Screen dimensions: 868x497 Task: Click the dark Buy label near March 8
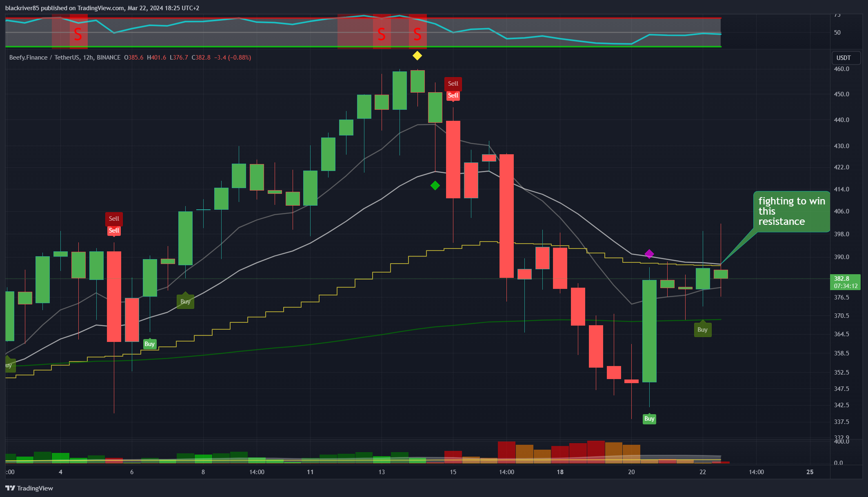point(185,301)
